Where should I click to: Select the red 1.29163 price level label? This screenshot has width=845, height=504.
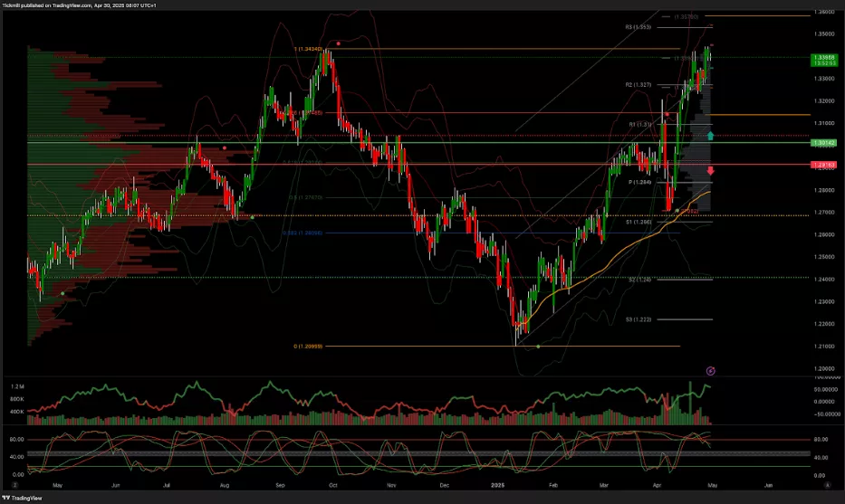tap(823, 165)
